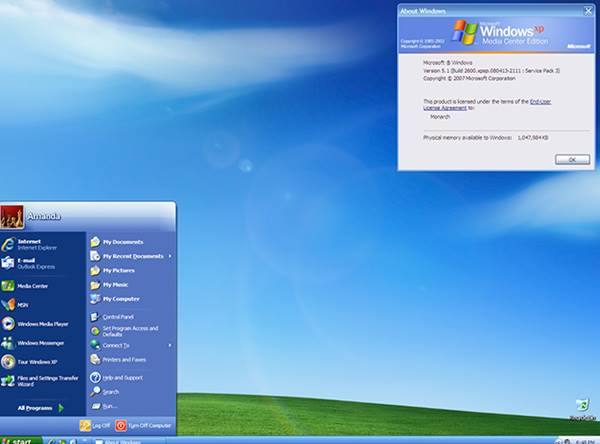Expand My Recent Documents submenu
The width and height of the screenshot is (600, 444).
click(131, 256)
